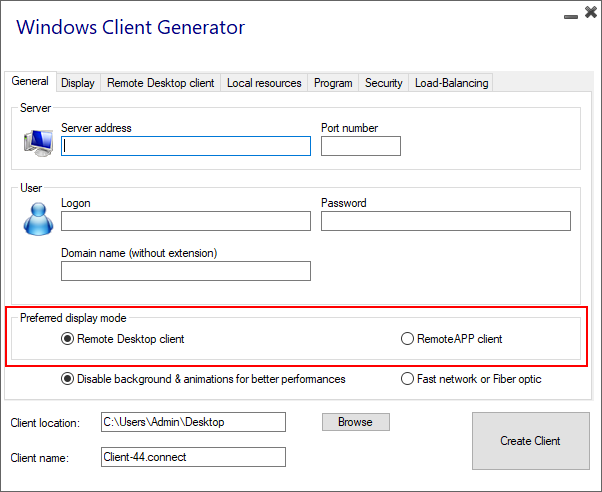
Task: Open the Load-Balancing tab
Action: point(451,83)
